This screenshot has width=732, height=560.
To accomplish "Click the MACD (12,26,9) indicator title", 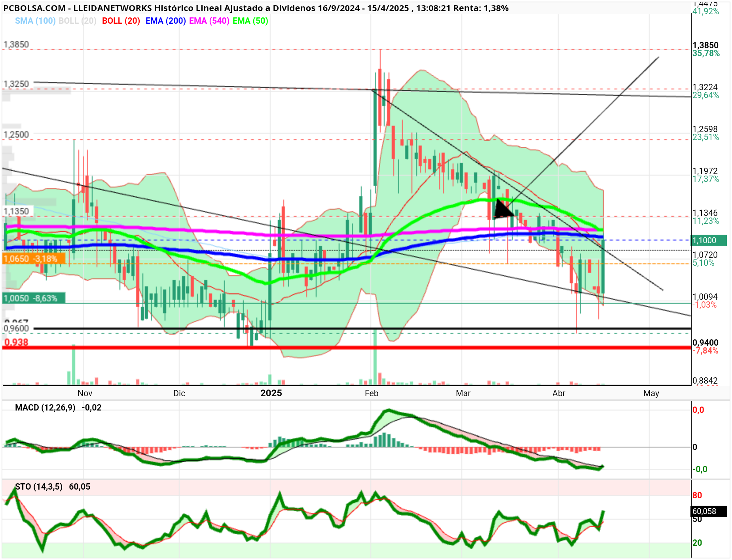I will 45,408.
